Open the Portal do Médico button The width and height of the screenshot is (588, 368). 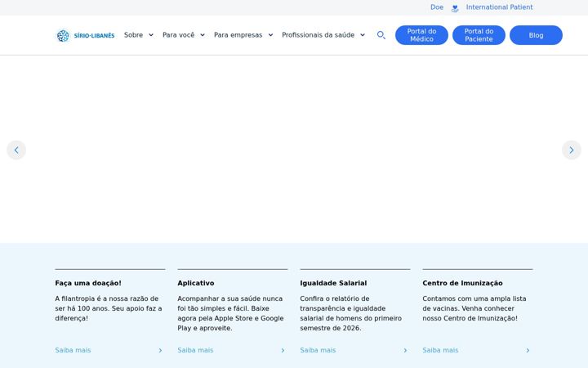pos(421,35)
